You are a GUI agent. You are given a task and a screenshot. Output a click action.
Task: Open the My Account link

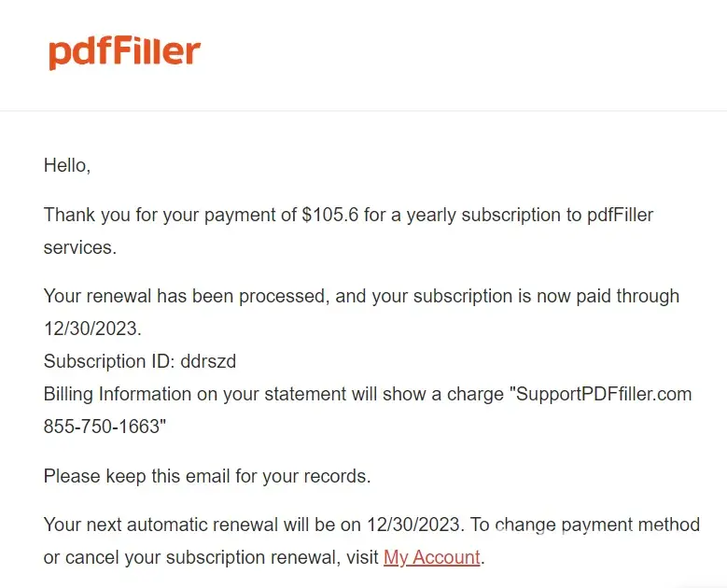(x=431, y=558)
